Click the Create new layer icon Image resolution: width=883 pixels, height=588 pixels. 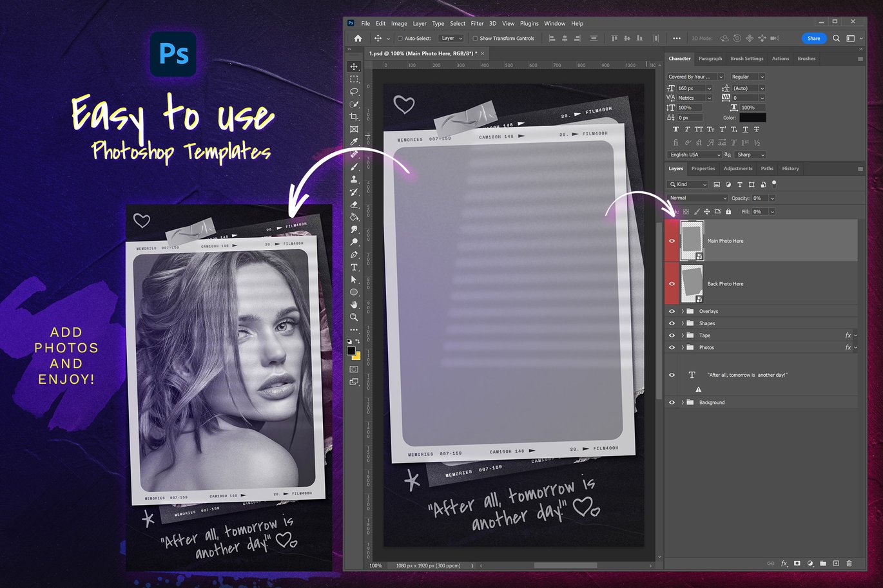(836, 564)
